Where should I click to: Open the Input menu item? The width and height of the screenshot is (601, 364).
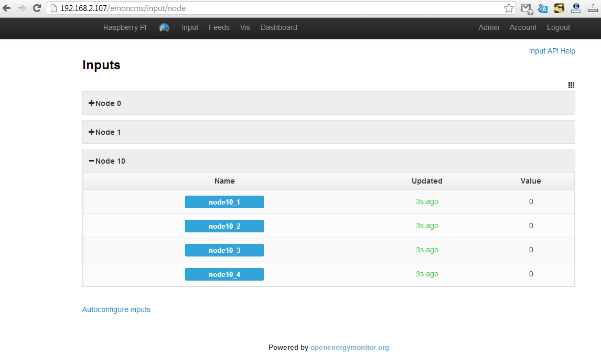tap(190, 28)
